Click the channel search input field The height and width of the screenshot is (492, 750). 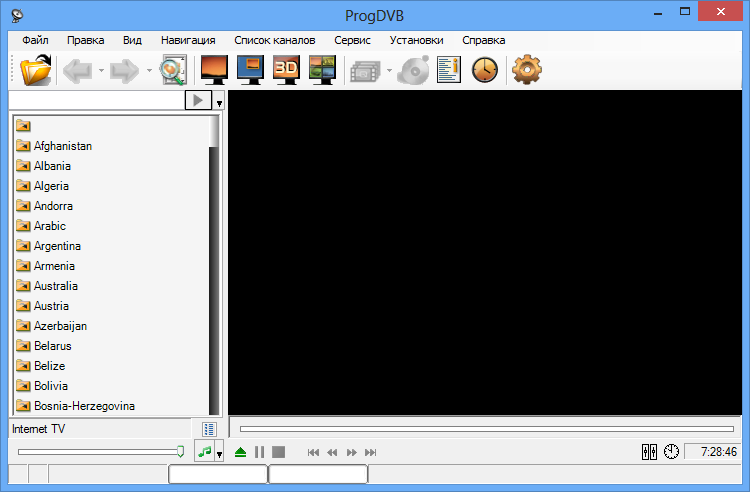click(x=97, y=100)
